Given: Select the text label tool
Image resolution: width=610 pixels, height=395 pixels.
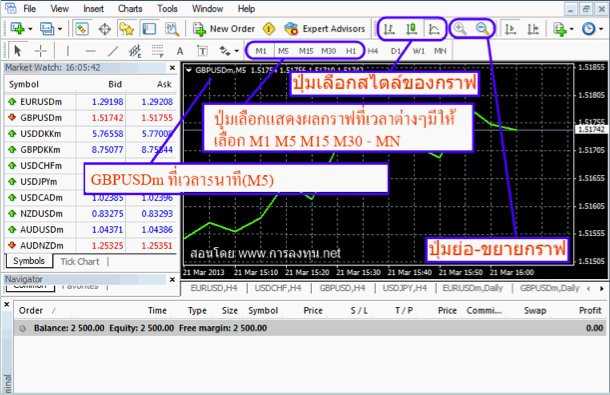Looking at the screenshot, I should (x=203, y=51).
